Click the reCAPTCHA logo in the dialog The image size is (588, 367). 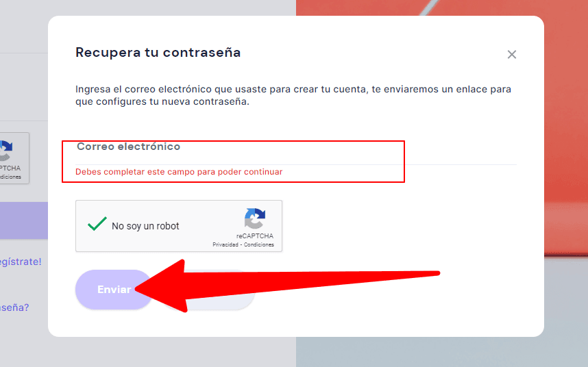[x=255, y=218]
